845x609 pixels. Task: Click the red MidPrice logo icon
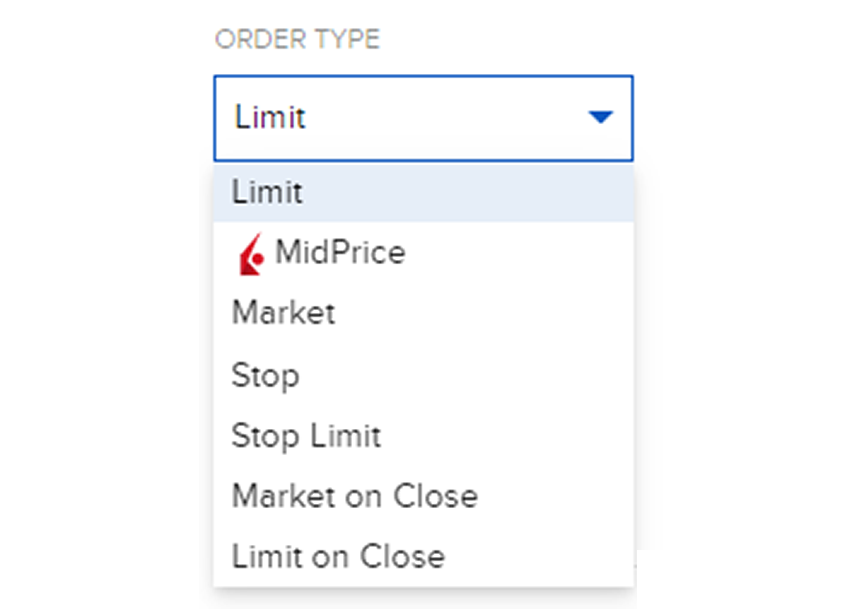(250, 254)
